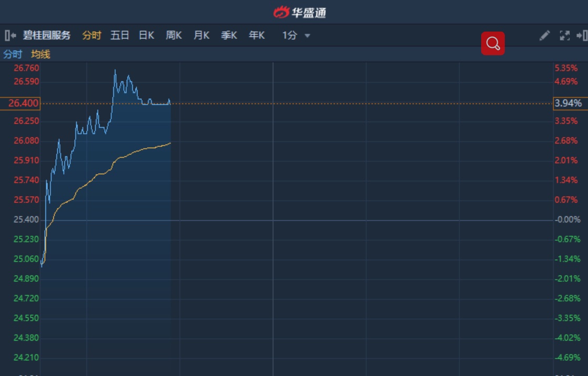Open the 年K yearly chart
This screenshot has width=588, height=376.
[x=256, y=35]
